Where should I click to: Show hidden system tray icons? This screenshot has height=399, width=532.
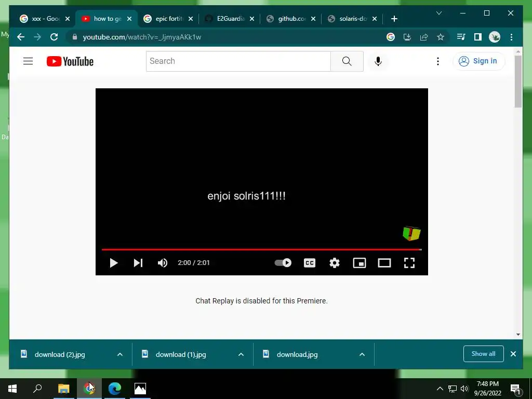tap(440, 389)
